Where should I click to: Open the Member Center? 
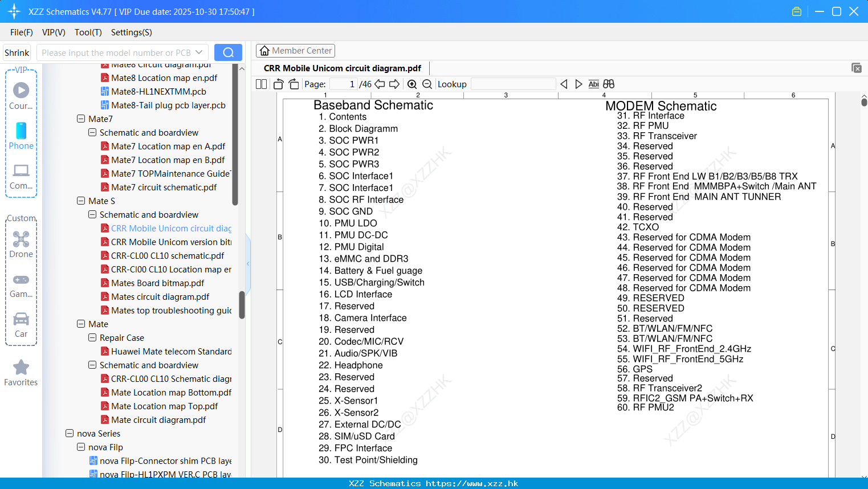coord(295,51)
